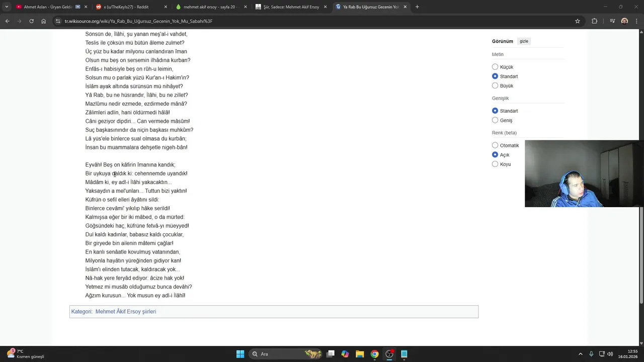Close the Ya Rab Bu Uğursuz Gecenin tab

point(405,7)
